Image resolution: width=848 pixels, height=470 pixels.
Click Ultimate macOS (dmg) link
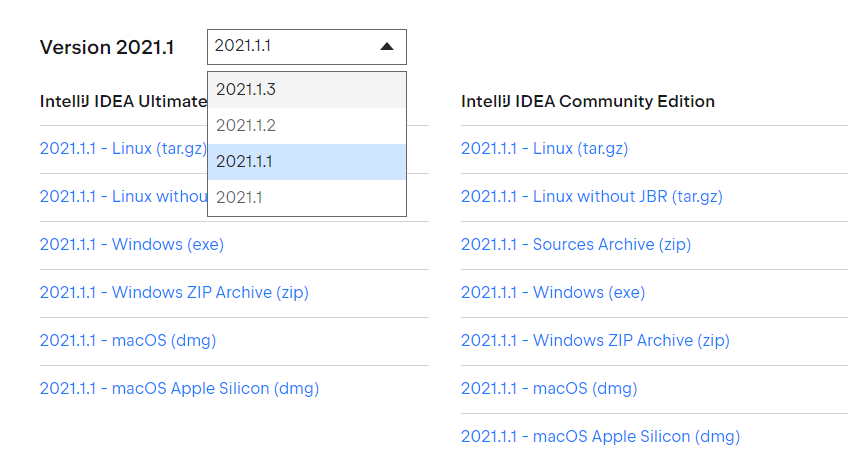(x=127, y=340)
